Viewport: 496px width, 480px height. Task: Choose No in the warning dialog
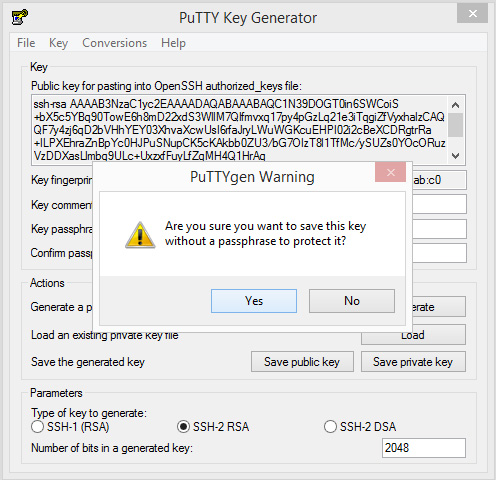coord(352,301)
